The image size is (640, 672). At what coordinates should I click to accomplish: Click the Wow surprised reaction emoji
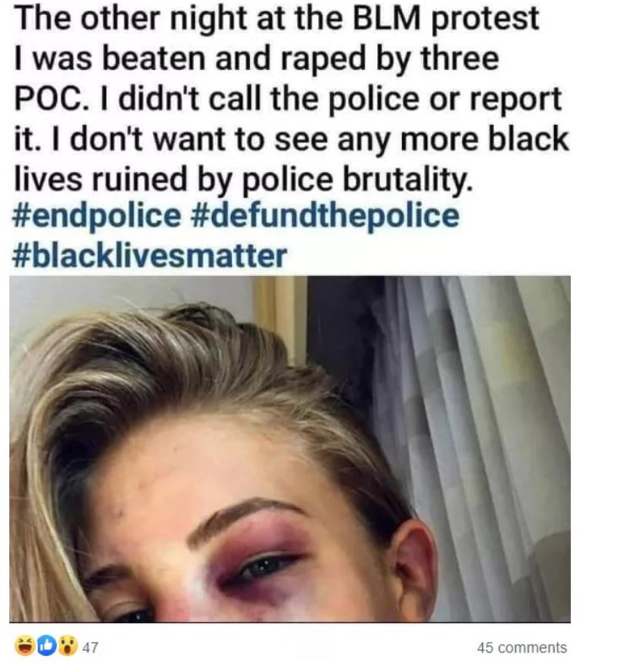[68, 647]
